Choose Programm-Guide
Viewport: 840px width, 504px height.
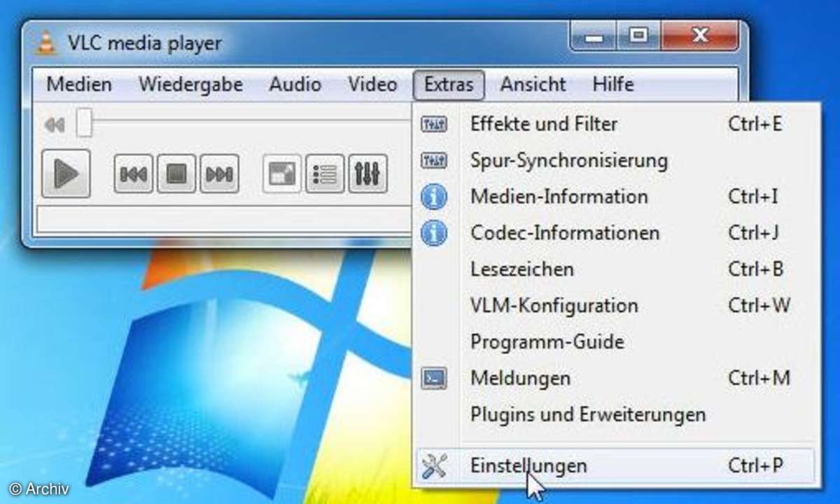[616, 342]
